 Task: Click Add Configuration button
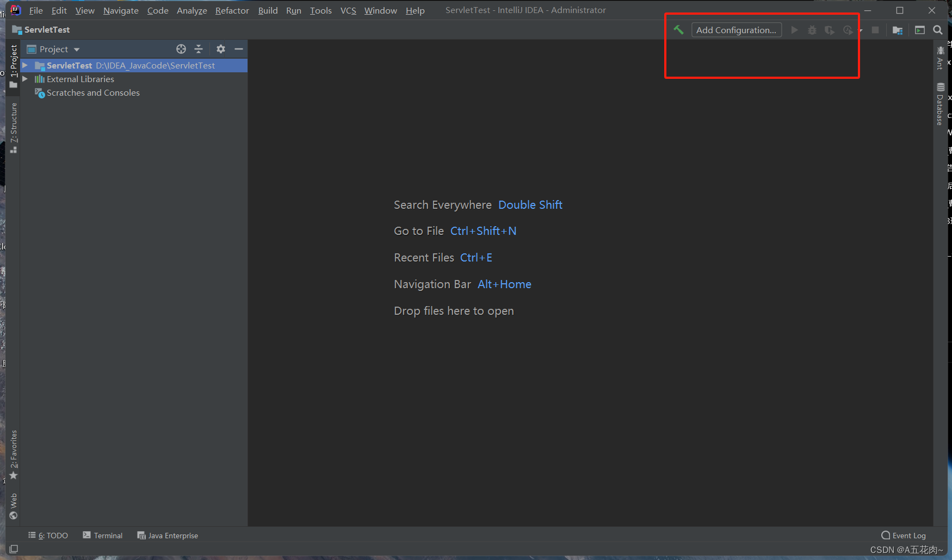[736, 30]
